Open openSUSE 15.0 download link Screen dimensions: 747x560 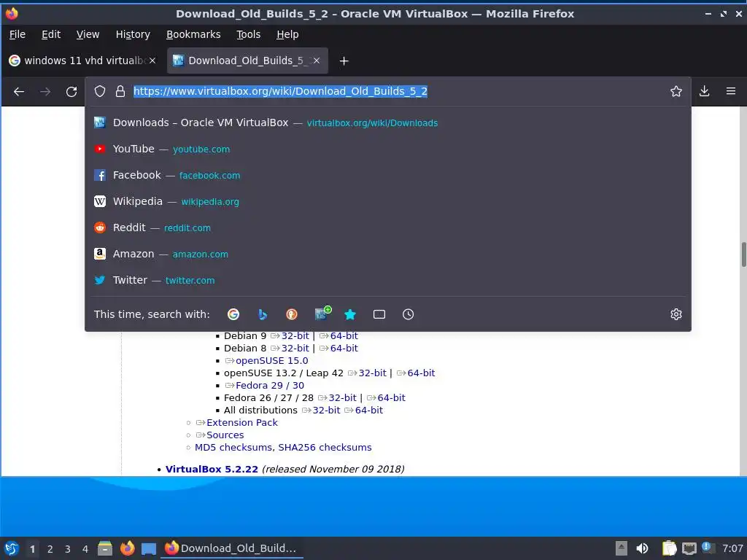tap(271, 360)
